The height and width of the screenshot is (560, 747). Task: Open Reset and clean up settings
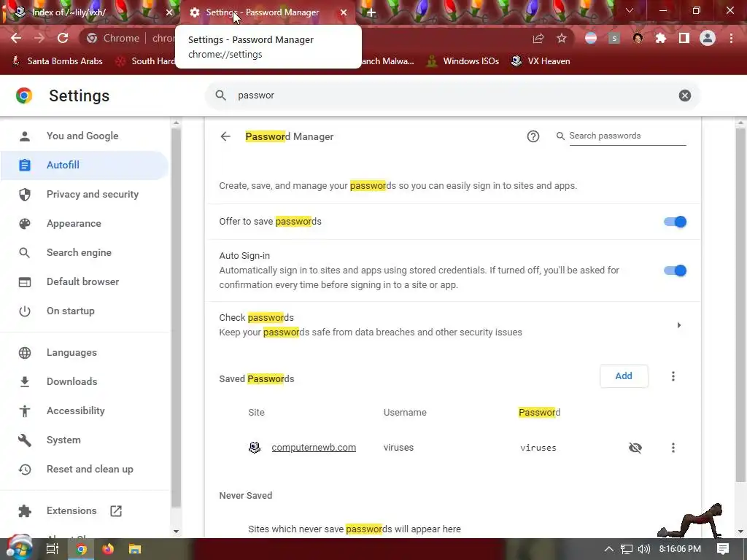point(90,469)
